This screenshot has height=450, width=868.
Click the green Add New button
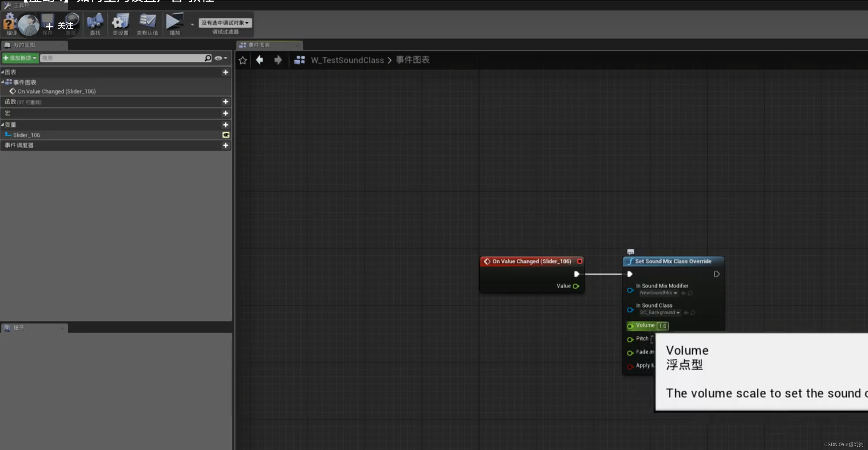(20, 58)
